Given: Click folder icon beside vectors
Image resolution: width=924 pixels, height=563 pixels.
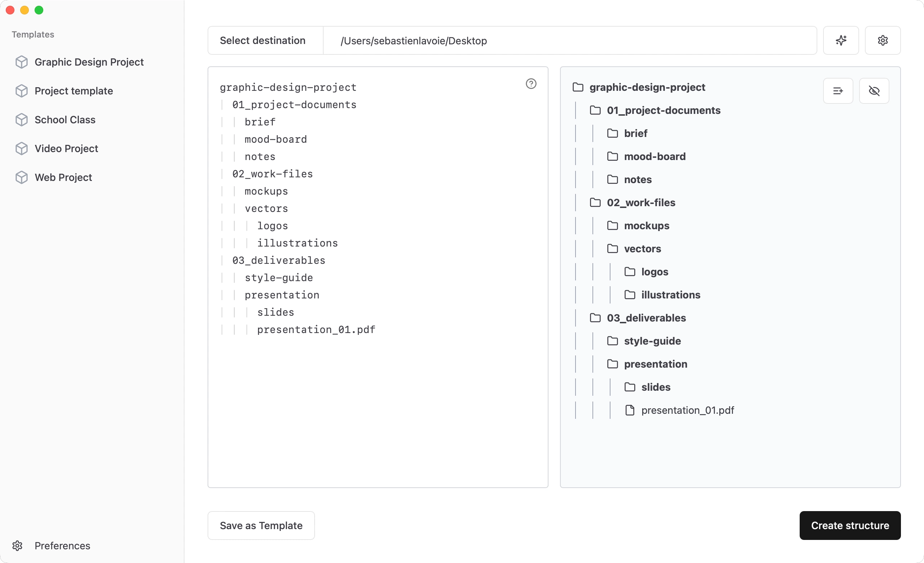Looking at the screenshot, I should click(612, 249).
